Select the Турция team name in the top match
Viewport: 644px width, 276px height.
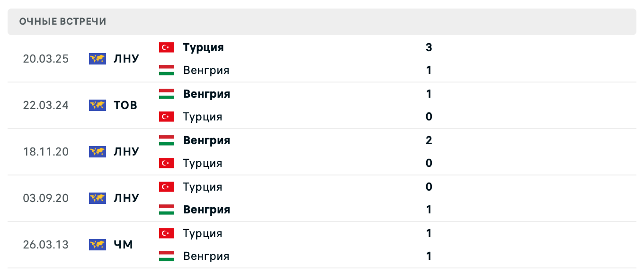click(204, 47)
